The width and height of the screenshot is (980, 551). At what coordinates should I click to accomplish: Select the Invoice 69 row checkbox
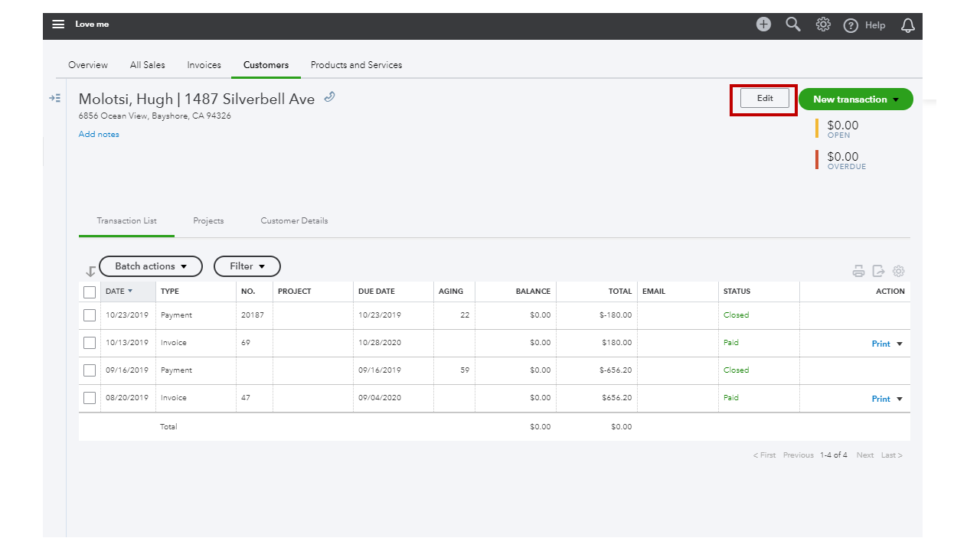[x=90, y=343]
